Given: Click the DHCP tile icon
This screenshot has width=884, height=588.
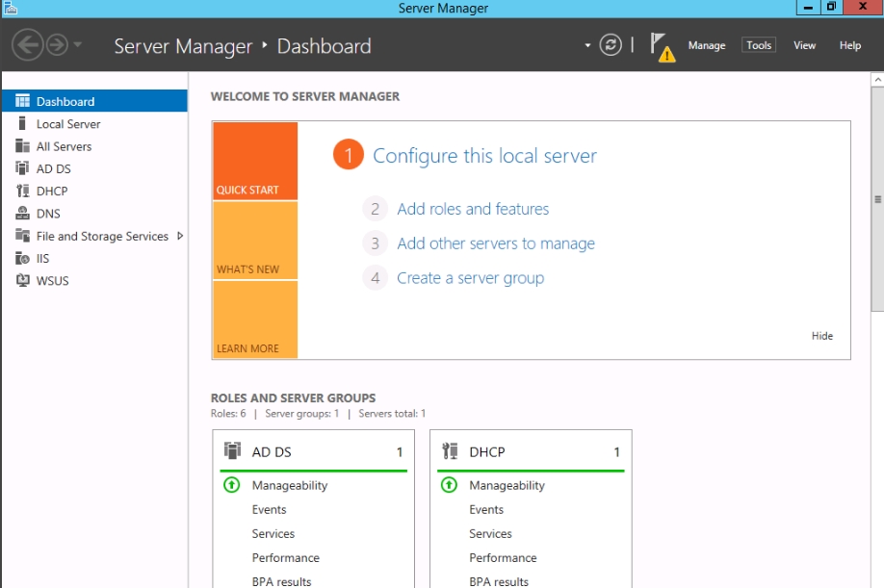Looking at the screenshot, I should pos(450,450).
